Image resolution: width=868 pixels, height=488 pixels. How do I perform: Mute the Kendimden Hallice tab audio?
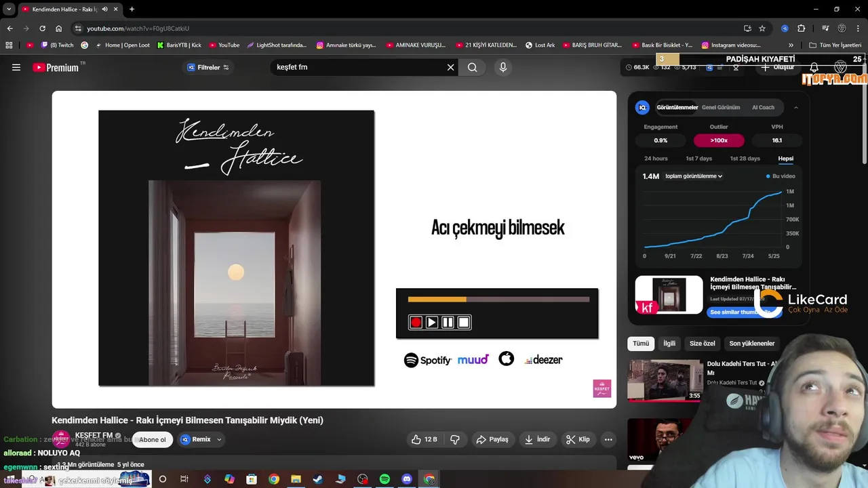pyautogui.click(x=104, y=9)
